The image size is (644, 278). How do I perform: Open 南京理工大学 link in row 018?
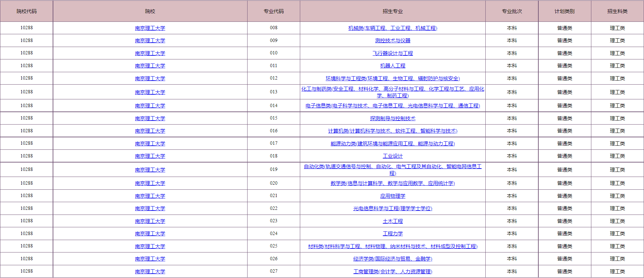pyautogui.click(x=150, y=156)
